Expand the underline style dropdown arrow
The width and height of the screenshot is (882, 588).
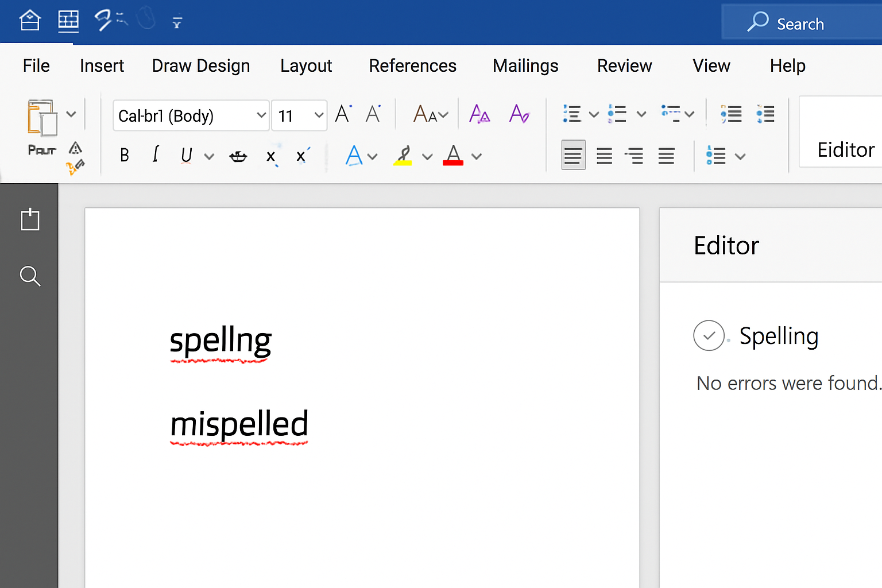pos(209,156)
